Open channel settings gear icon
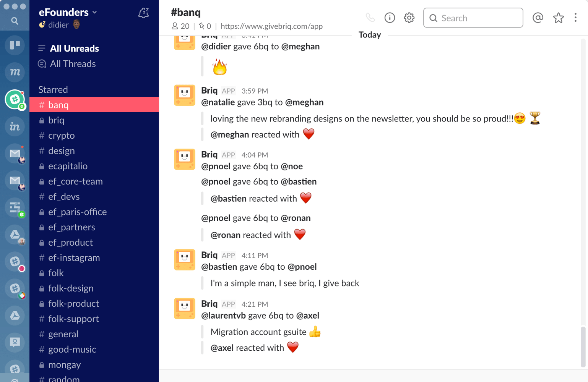Screen dimensions: 588x382 click(x=409, y=18)
